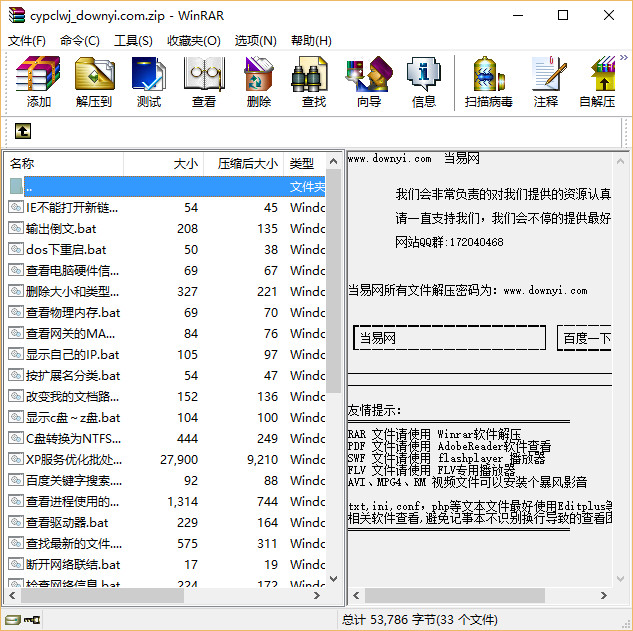Click icon of 查看驱动器.bat file
Screen dimensions: 633x631
click(16, 522)
